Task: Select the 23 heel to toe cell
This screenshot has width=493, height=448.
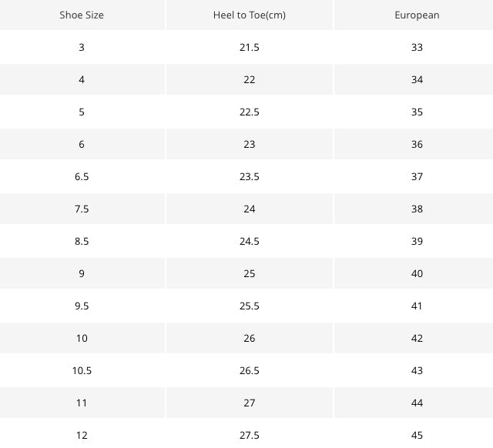Action: click(249, 145)
